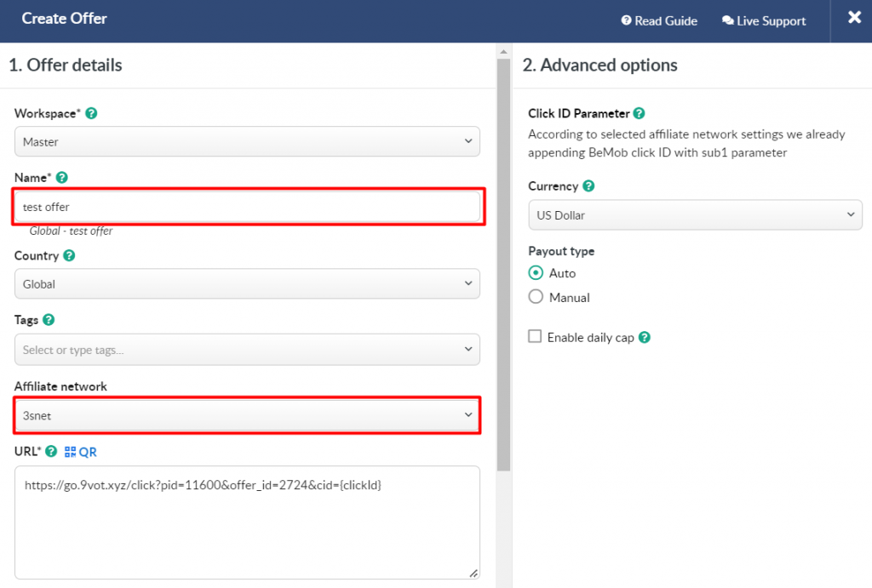Click the '1. Offer details' heading
This screenshot has width=872, height=588.
pyautogui.click(x=65, y=65)
